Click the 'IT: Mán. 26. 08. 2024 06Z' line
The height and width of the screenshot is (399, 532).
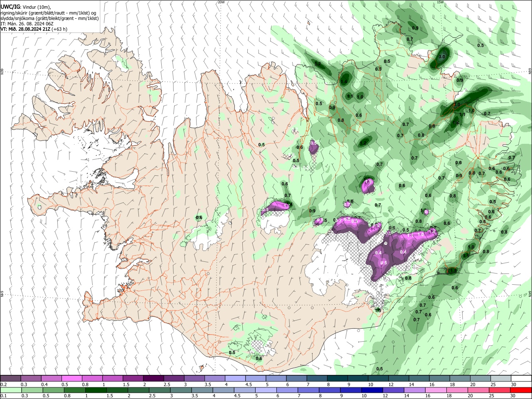click(27, 24)
